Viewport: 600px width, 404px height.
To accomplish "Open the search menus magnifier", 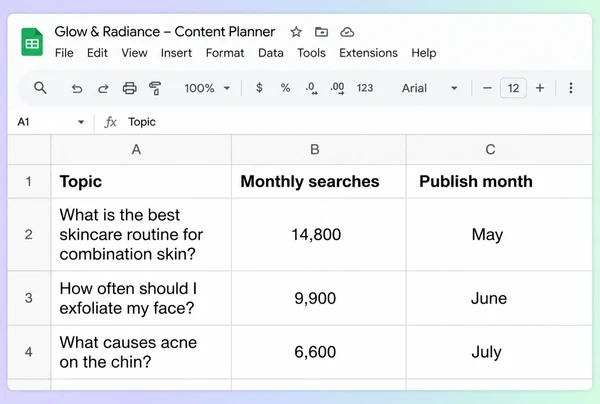I will pyautogui.click(x=40, y=88).
